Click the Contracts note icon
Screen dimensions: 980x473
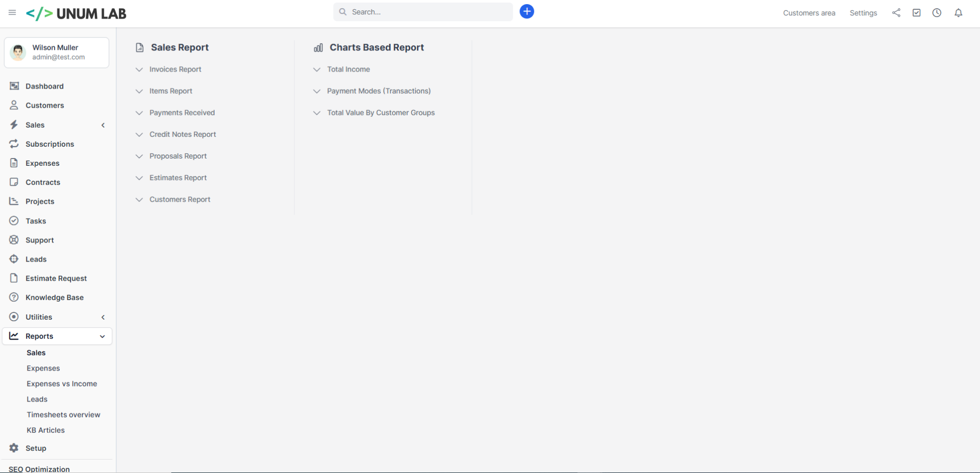coord(14,182)
